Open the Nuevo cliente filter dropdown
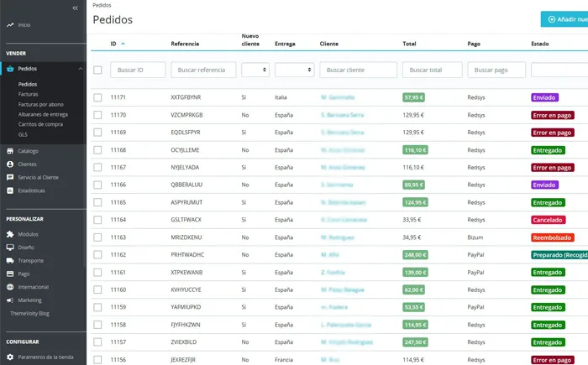 click(x=255, y=70)
